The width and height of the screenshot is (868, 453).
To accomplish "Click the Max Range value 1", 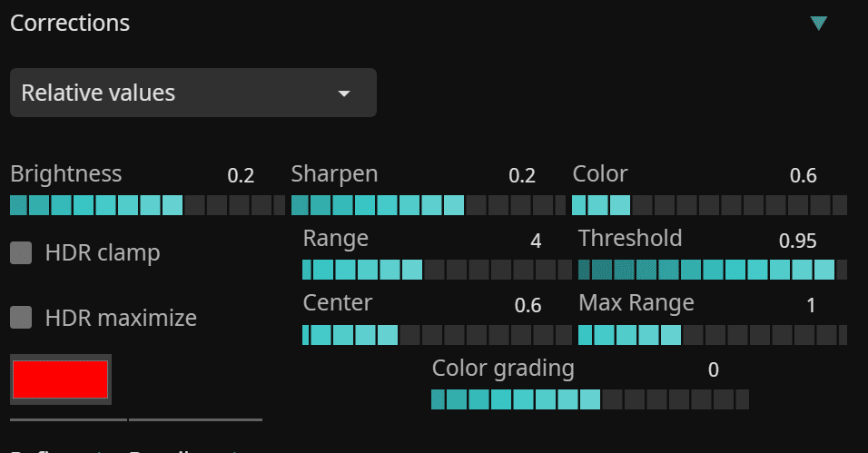I will pos(812,305).
